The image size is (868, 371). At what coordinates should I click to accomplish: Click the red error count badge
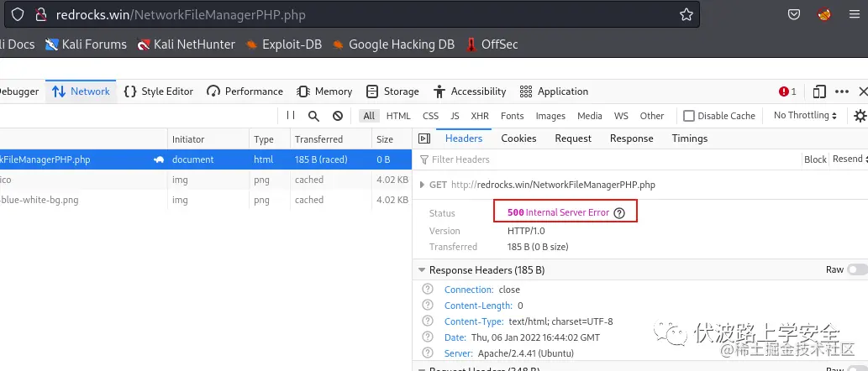coord(787,91)
